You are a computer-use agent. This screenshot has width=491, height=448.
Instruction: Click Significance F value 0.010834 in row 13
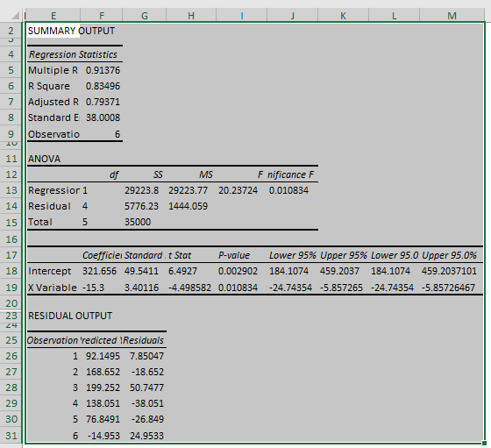pyautogui.click(x=288, y=190)
